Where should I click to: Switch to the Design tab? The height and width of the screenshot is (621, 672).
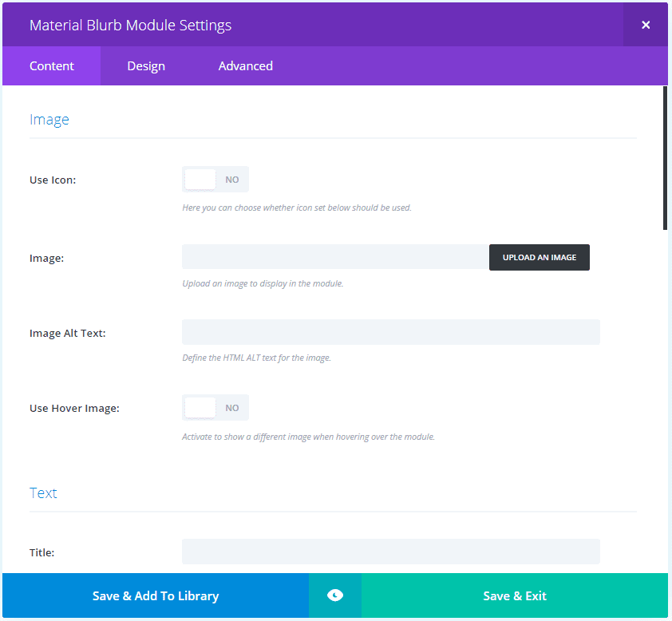[146, 66]
